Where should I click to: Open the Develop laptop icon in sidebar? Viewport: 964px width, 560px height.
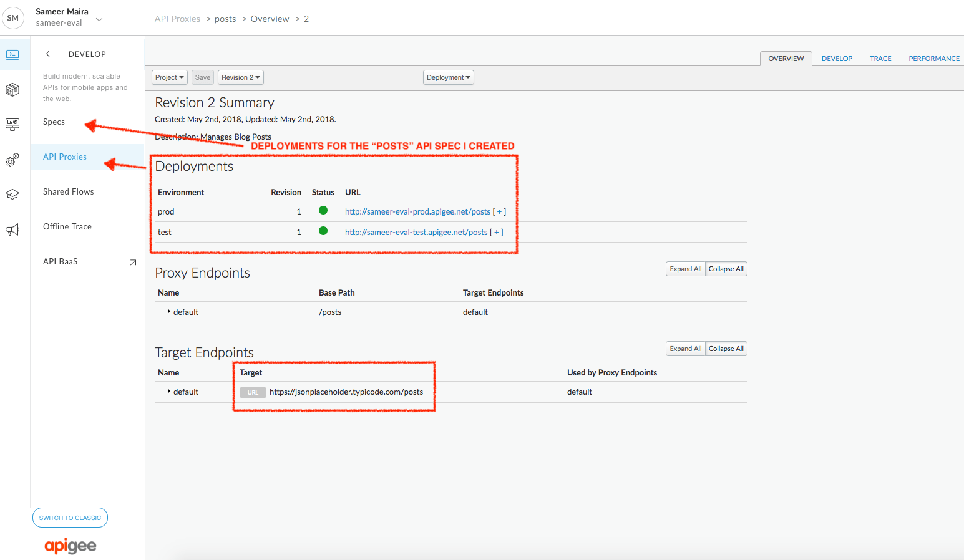[12, 55]
